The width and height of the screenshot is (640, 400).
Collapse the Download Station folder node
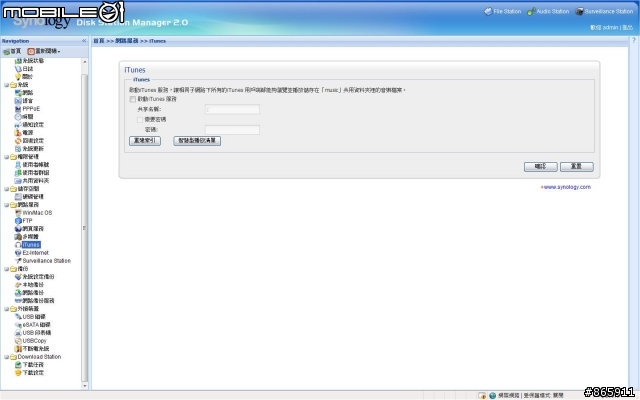coord(7,357)
